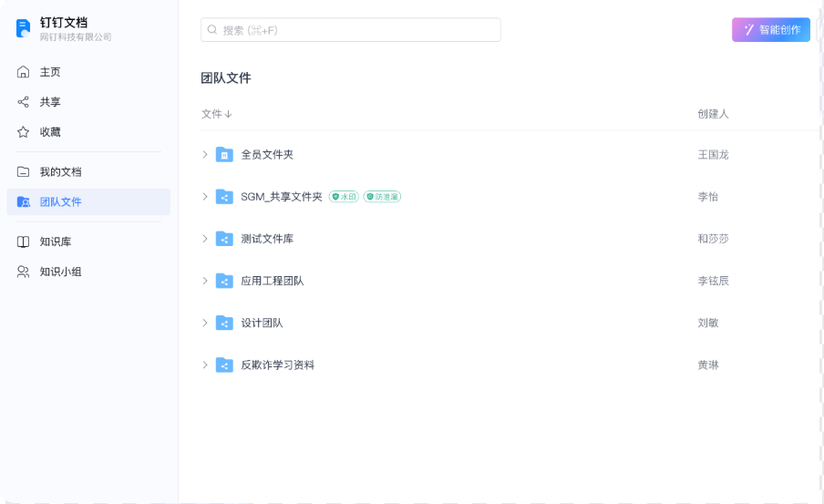This screenshot has height=504, width=824.
Task: Click the 收藏 star icon
Action: [x=23, y=132]
